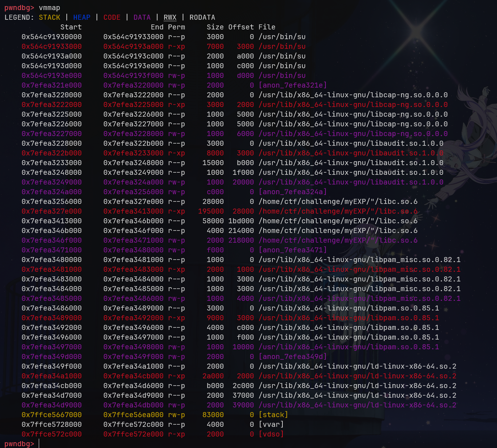Click start address 0x7ffce5667000
497x448 pixels.
[x=52, y=415]
